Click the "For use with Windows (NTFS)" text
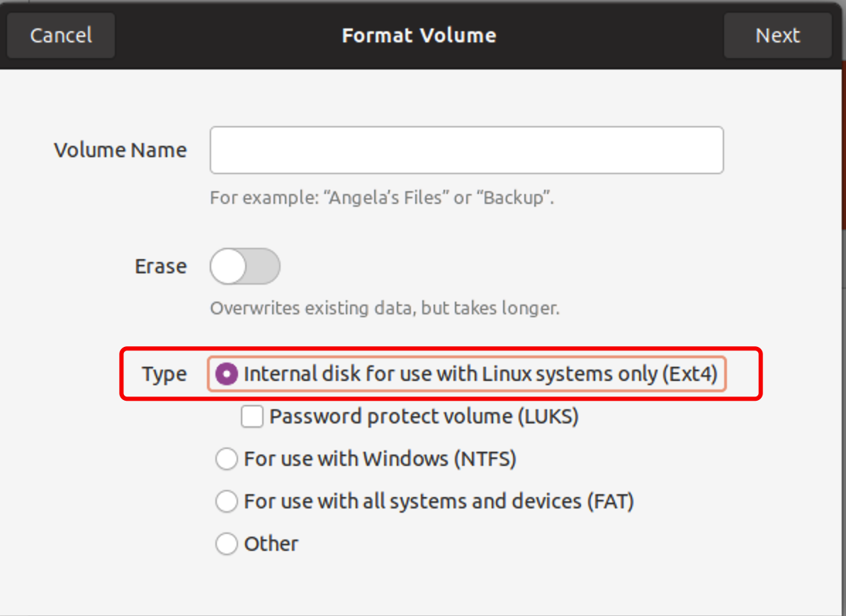The image size is (846, 616). (380, 459)
